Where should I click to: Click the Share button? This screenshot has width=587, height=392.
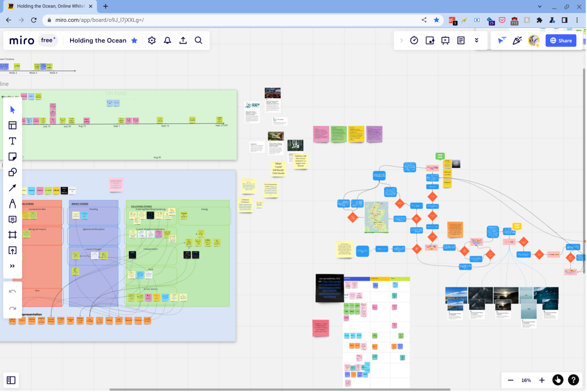(x=561, y=40)
